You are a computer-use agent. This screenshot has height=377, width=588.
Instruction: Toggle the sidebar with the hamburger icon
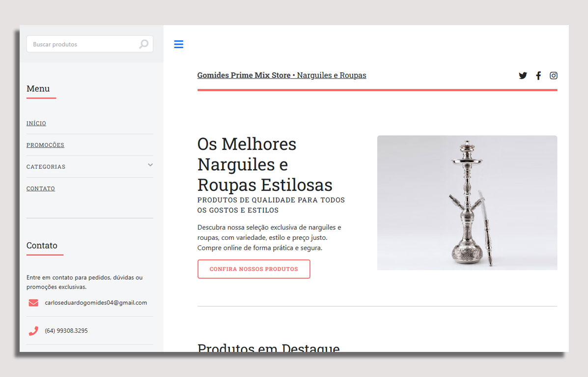pyautogui.click(x=179, y=44)
